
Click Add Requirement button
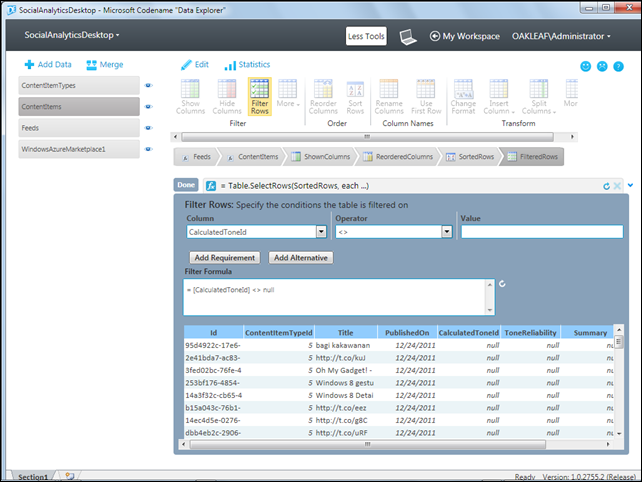tap(225, 258)
